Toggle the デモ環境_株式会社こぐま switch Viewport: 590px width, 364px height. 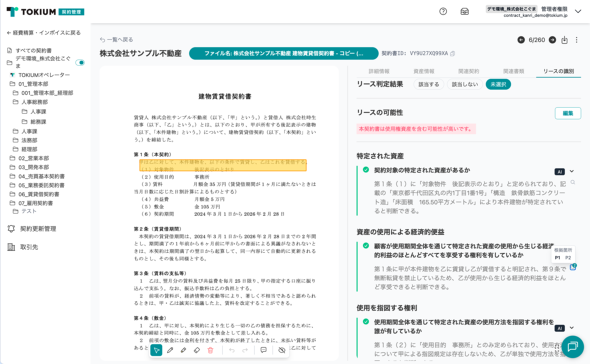point(80,62)
